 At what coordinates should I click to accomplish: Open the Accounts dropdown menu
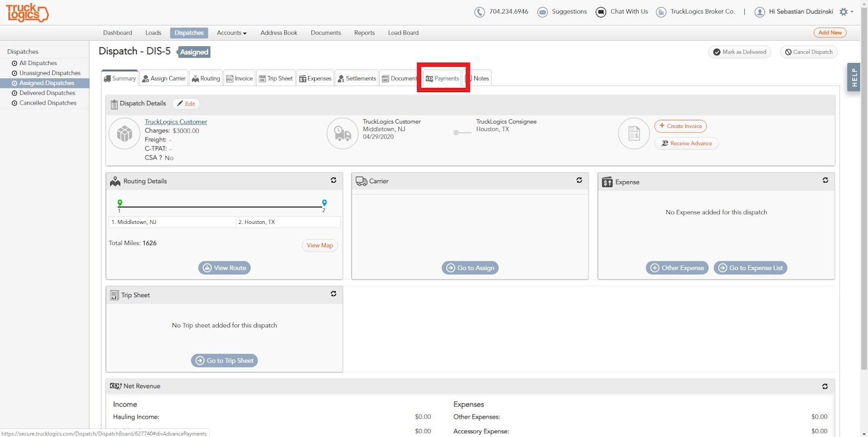[x=232, y=33]
